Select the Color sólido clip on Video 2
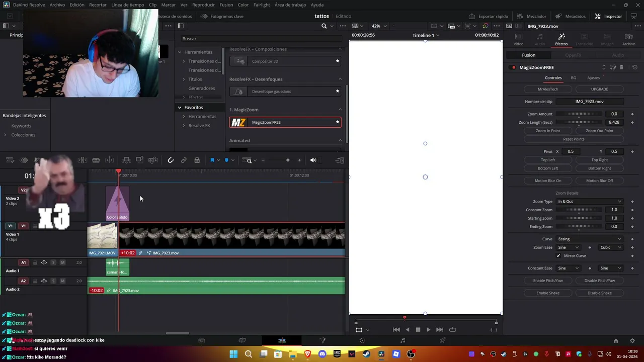Image resolution: width=644 pixels, height=362 pixels. tap(117, 203)
